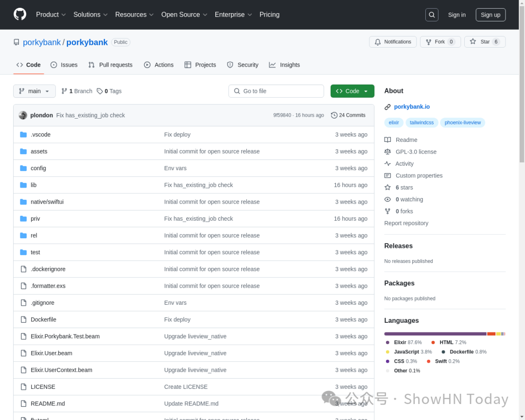Open the Pricing page
Image resolution: width=525 pixels, height=420 pixels.
[x=269, y=15]
